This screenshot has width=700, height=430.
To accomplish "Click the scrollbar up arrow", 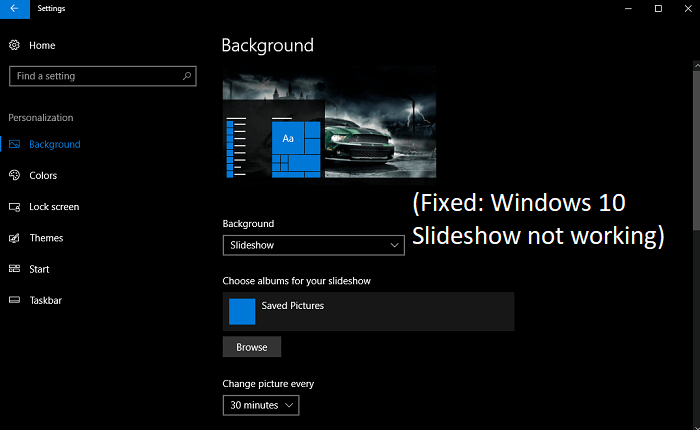I will (696, 66).
